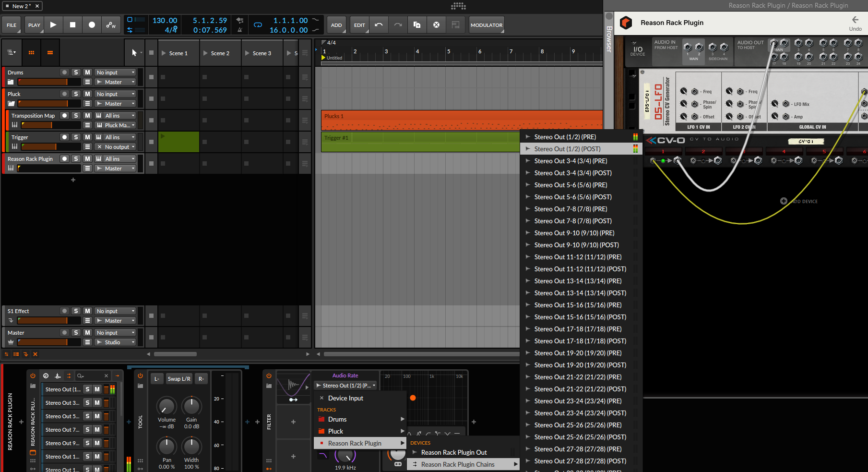Viewport: 868px width, 472px height.
Task: Click the transport stop button
Action: pyautogui.click(x=72, y=25)
